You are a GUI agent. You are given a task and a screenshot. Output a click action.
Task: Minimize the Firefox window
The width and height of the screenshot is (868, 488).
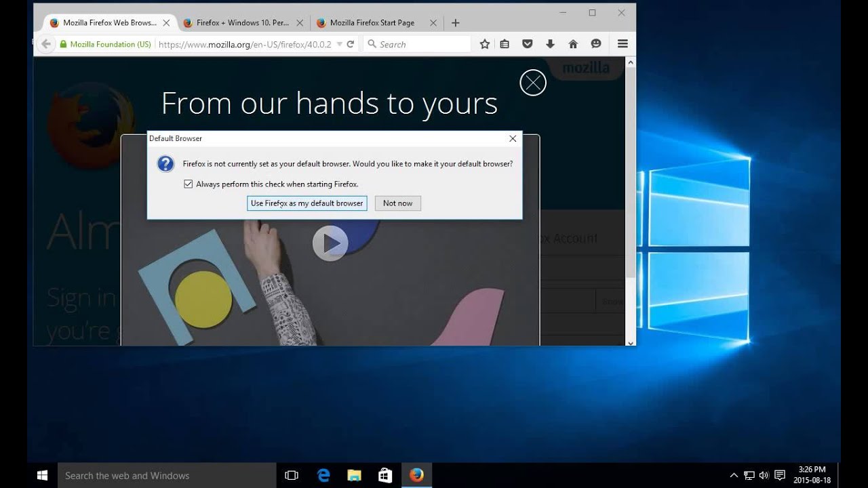click(x=563, y=13)
